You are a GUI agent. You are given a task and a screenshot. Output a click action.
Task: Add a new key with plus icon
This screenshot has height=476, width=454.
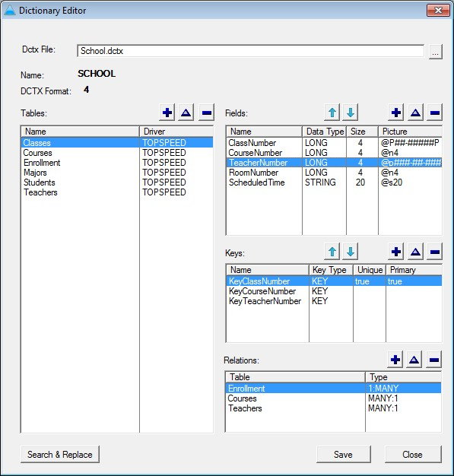pos(395,252)
